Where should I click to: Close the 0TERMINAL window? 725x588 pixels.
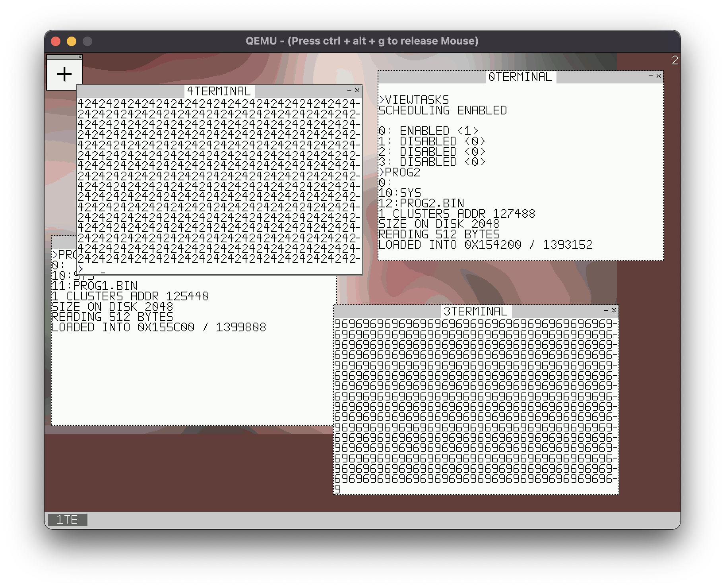tap(659, 76)
